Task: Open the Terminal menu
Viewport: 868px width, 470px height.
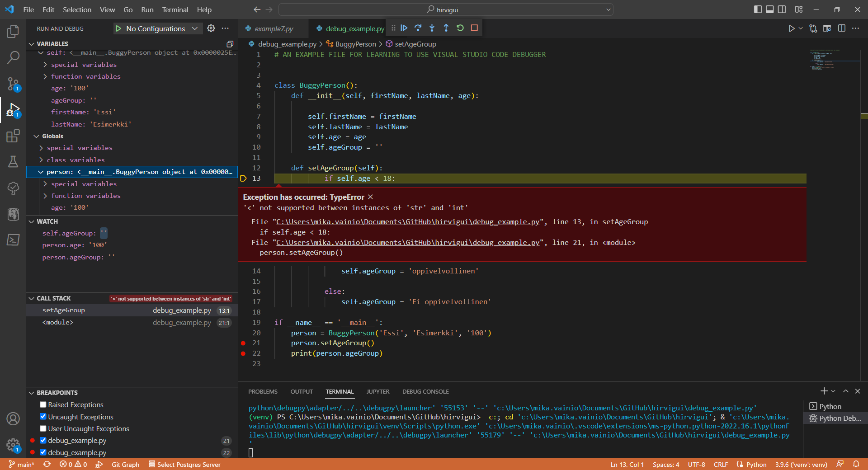Action: pyautogui.click(x=175, y=9)
